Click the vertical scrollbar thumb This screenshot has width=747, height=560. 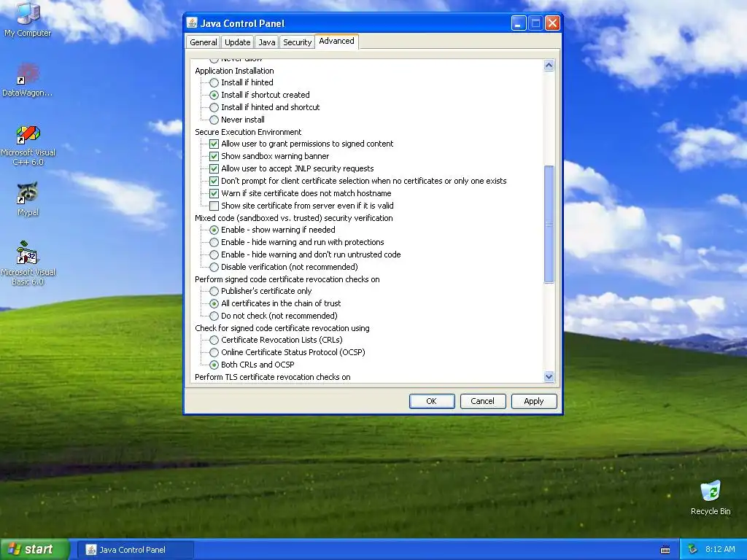point(549,225)
